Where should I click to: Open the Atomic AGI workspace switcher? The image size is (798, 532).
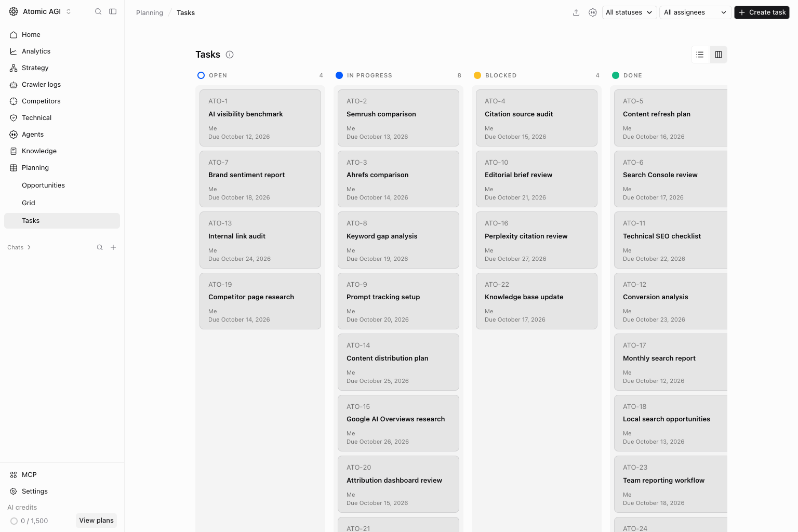[x=41, y=11]
